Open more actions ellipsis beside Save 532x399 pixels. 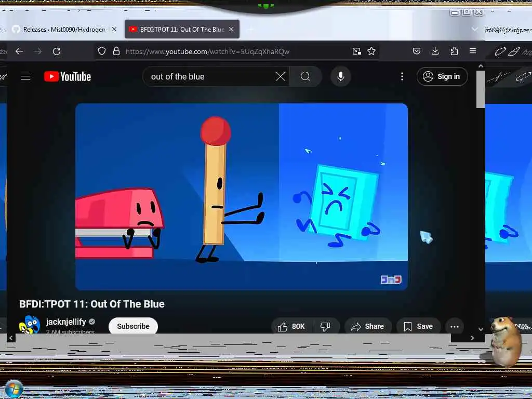click(x=455, y=326)
